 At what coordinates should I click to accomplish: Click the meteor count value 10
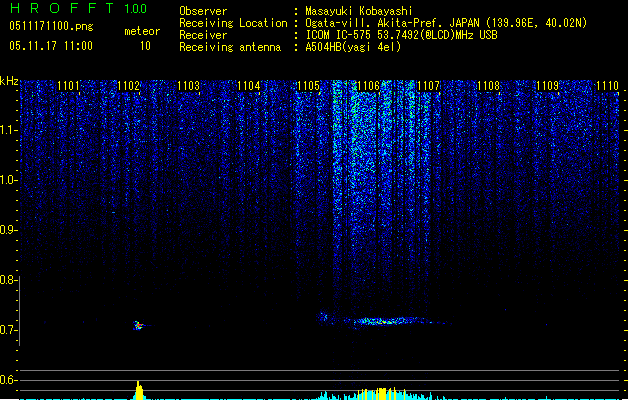pos(145,46)
